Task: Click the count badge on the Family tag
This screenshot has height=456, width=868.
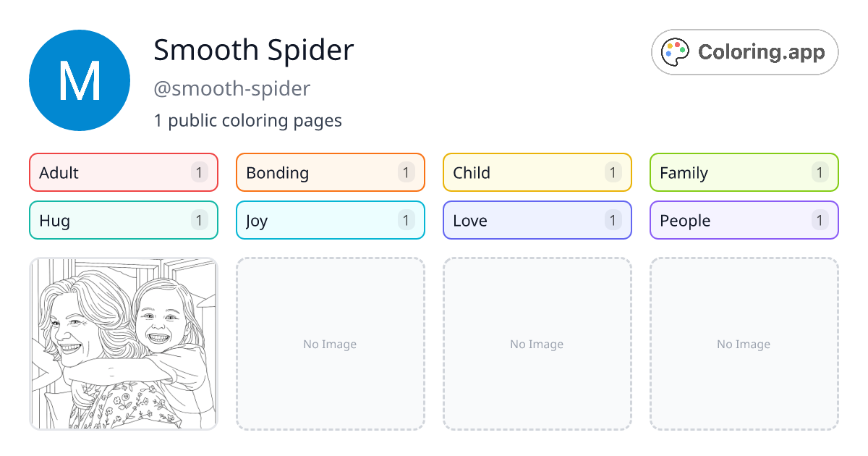Action: click(819, 172)
